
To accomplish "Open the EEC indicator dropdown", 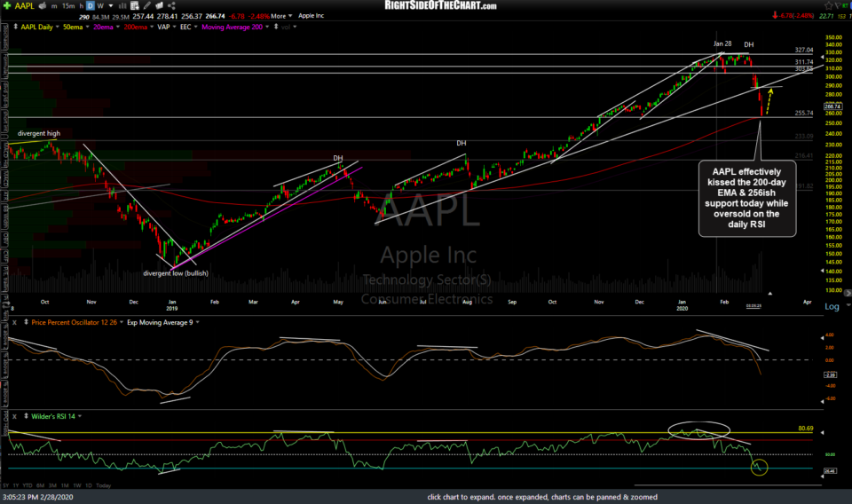I will point(195,27).
